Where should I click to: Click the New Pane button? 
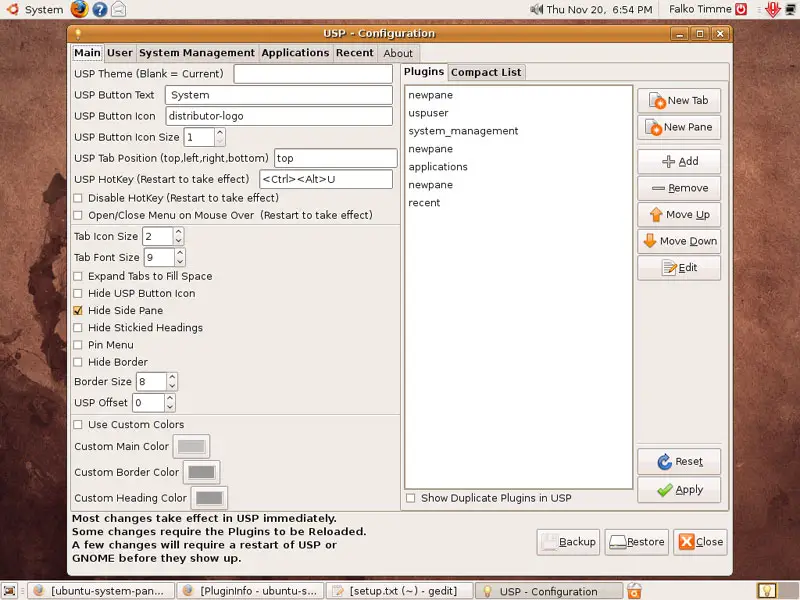(x=679, y=127)
